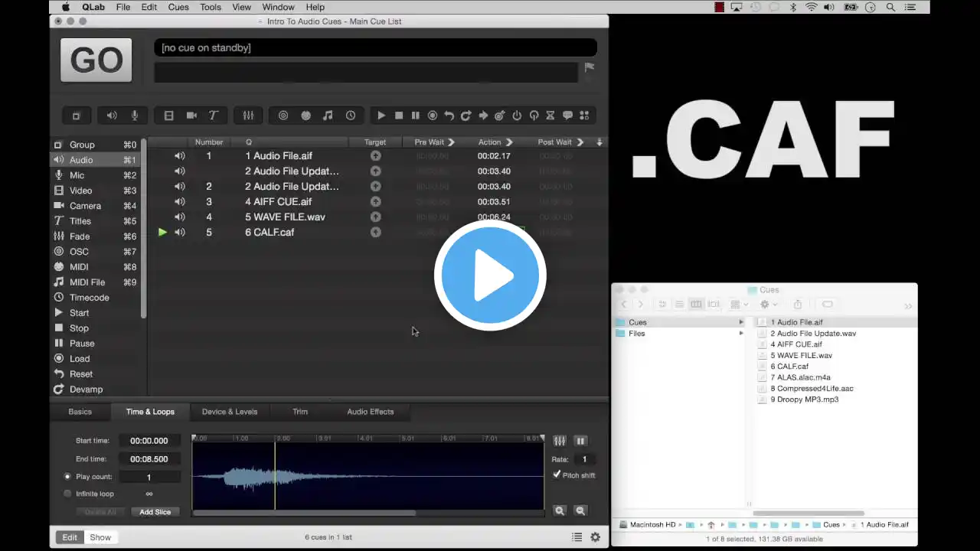Expand the Post Wait column arrow
980x551 pixels.
580,142
